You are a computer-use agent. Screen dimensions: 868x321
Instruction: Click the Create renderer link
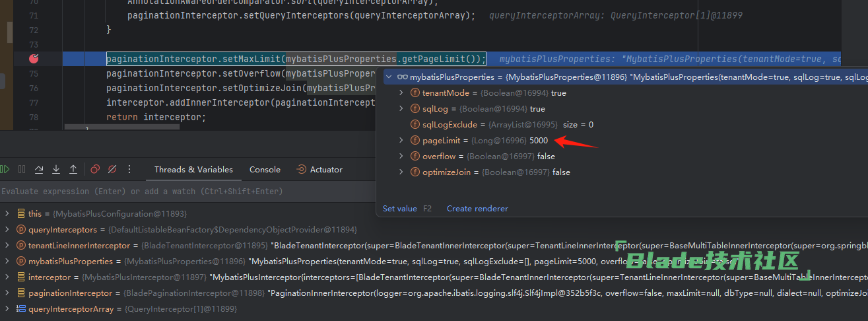tap(477, 209)
